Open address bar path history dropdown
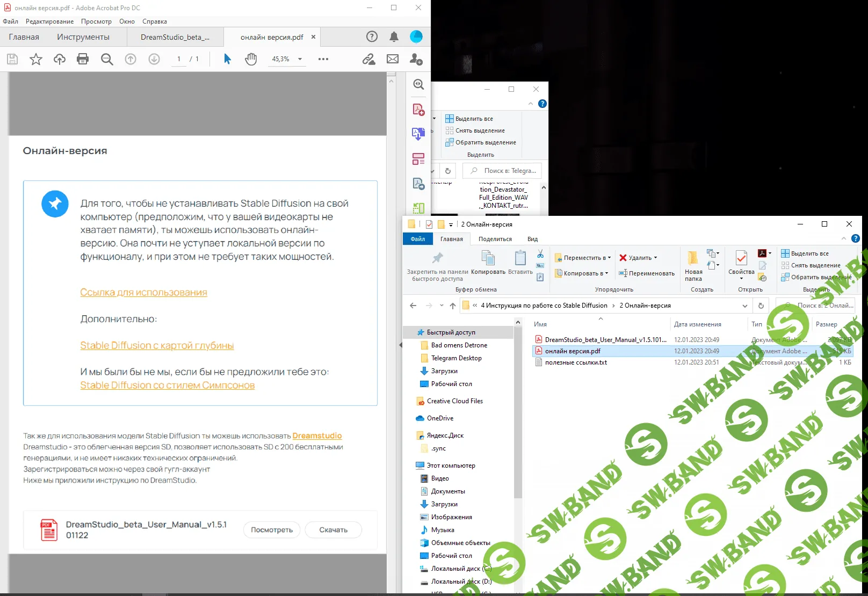868x596 pixels. pos(745,306)
